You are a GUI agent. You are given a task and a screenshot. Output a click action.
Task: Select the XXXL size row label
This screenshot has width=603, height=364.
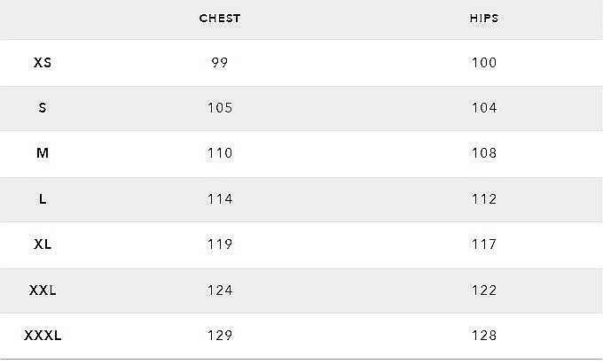(x=43, y=336)
